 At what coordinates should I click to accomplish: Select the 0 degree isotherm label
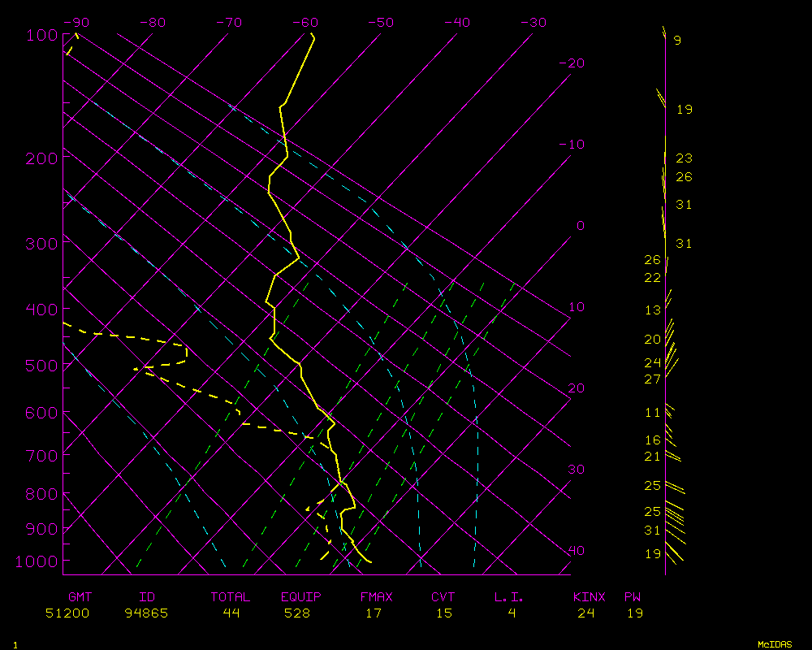(580, 225)
